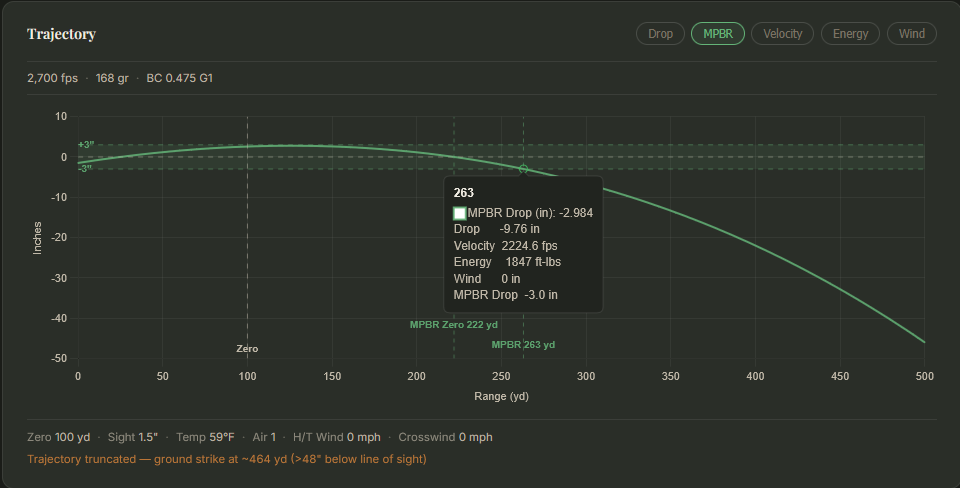The width and height of the screenshot is (960, 488).
Task: Click the '-3"' band label
Action: [85, 168]
